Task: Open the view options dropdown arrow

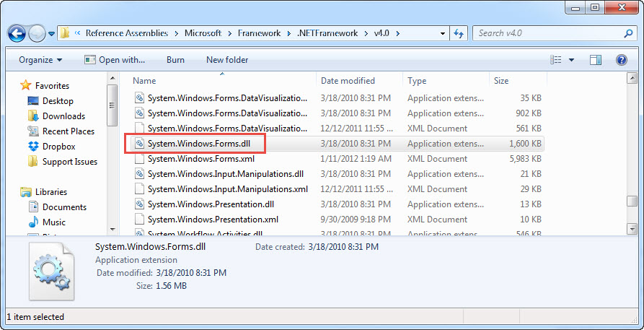Action: pyautogui.click(x=572, y=60)
